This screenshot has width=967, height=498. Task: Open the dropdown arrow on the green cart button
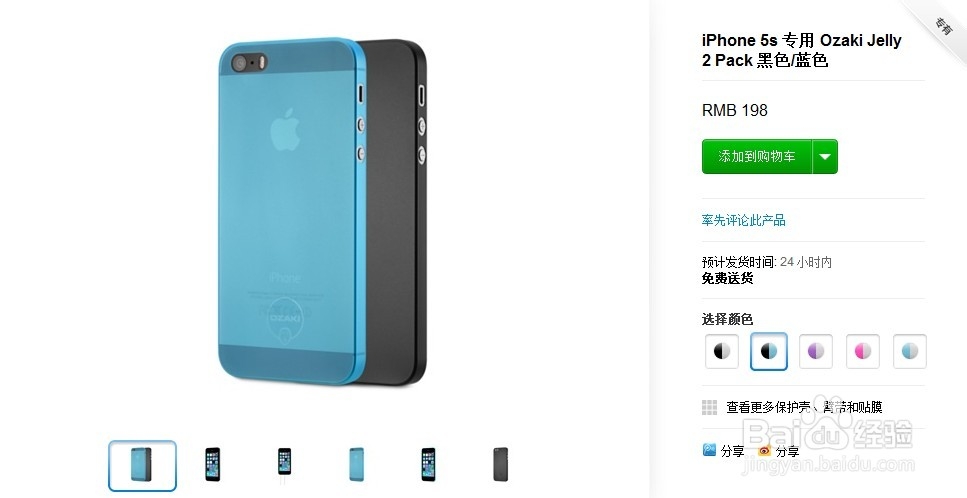[825, 157]
